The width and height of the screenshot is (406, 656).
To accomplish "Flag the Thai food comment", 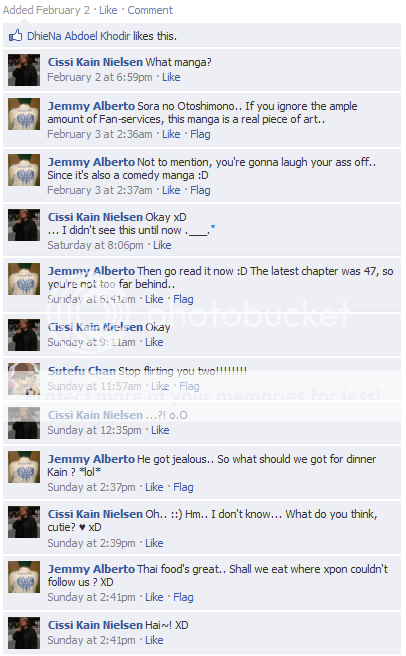I will tap(183, 597).
